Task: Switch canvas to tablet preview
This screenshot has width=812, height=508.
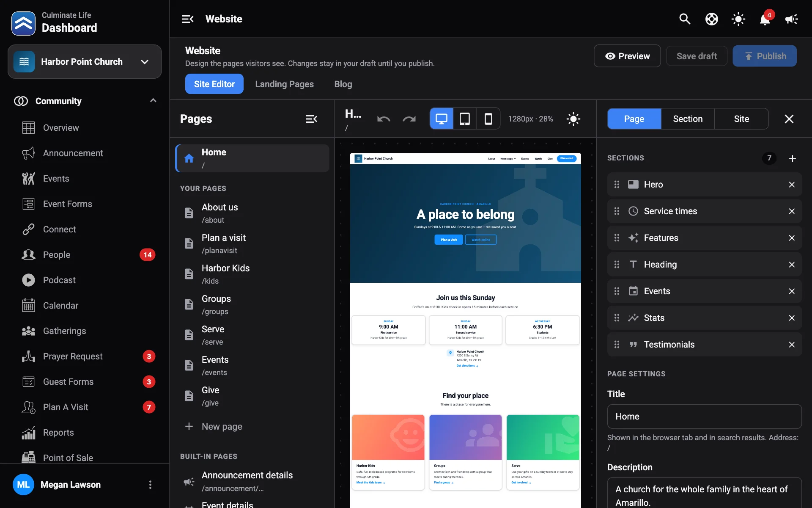Action: tap(465, 119)
